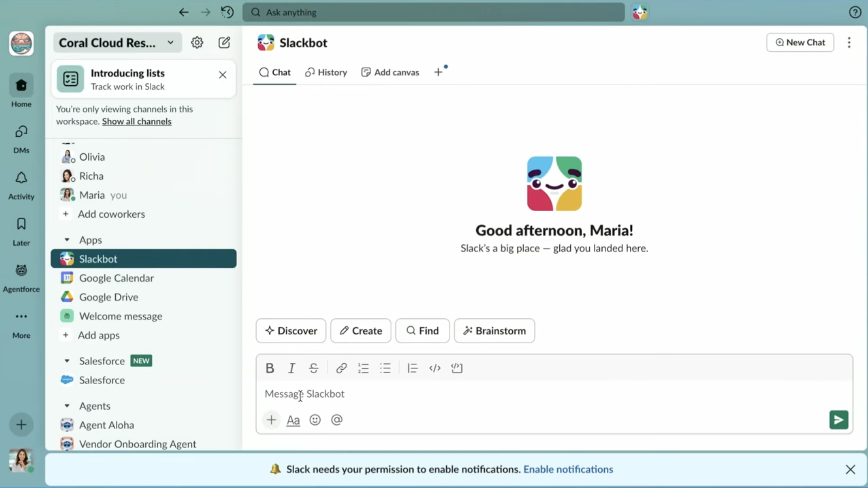Open the emoji picker
This screenshot has width=868, height=488.
315,420
